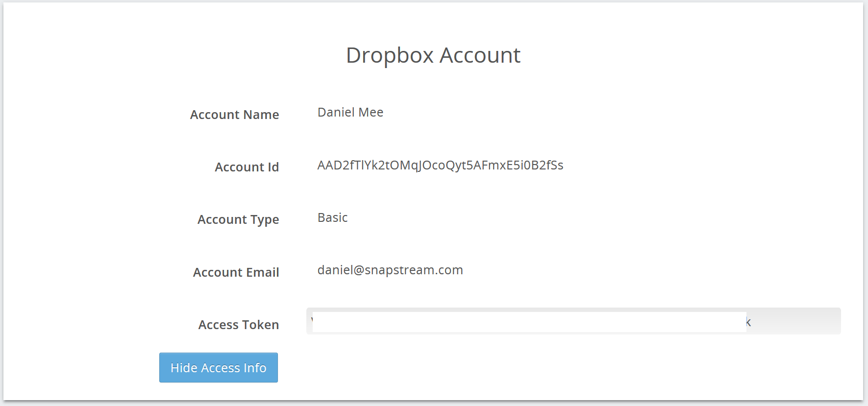The width and height of the screenshot is (868, 406).
Task: Click the Account Email label
Action: click(236, 272)
